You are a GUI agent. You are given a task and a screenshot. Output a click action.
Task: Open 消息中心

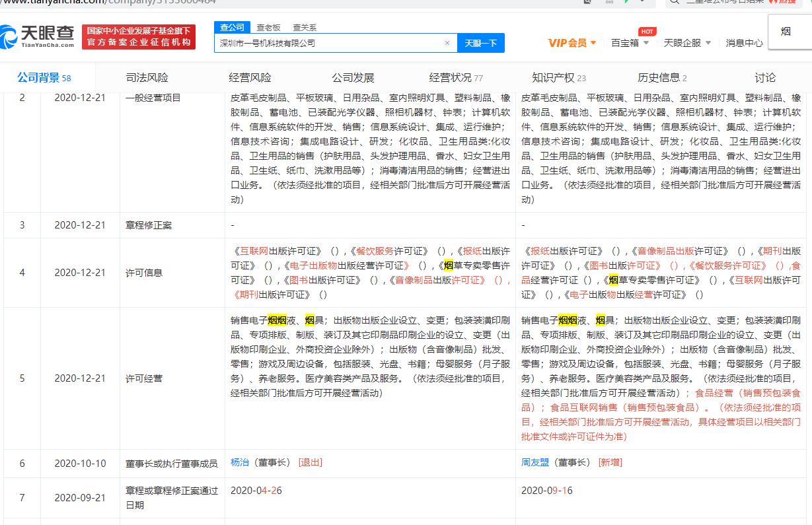point(744,43)
